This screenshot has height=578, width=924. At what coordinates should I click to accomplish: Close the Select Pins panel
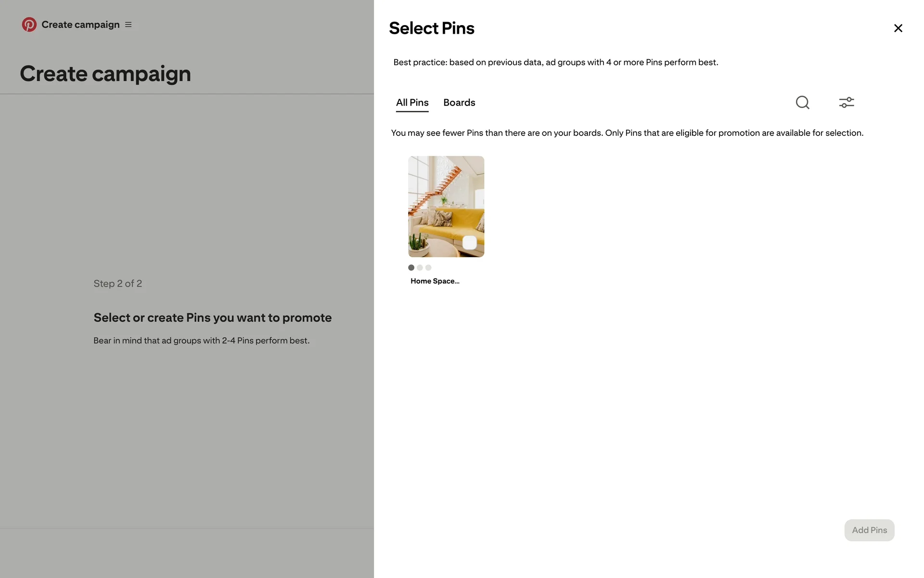(x=898, y=28)
